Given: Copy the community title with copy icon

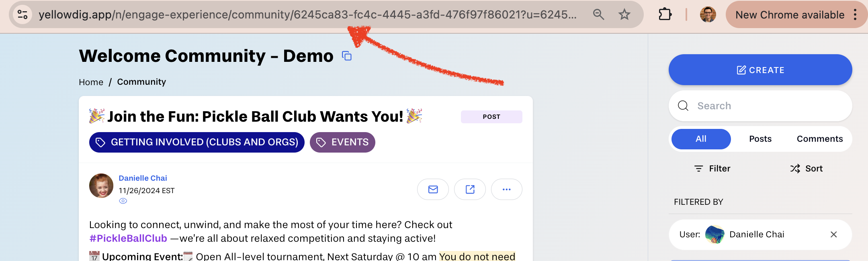Looking at the screenshot, I should point(346,56).
